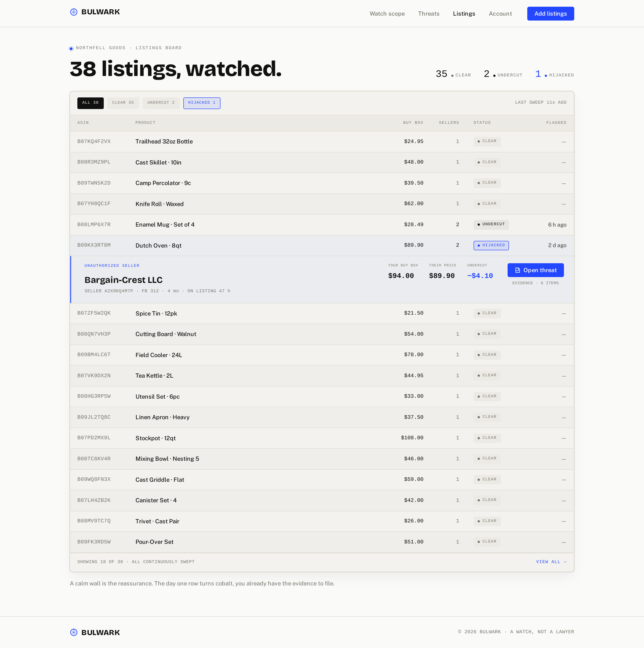Click the 6 h ago flagged time

557,225
